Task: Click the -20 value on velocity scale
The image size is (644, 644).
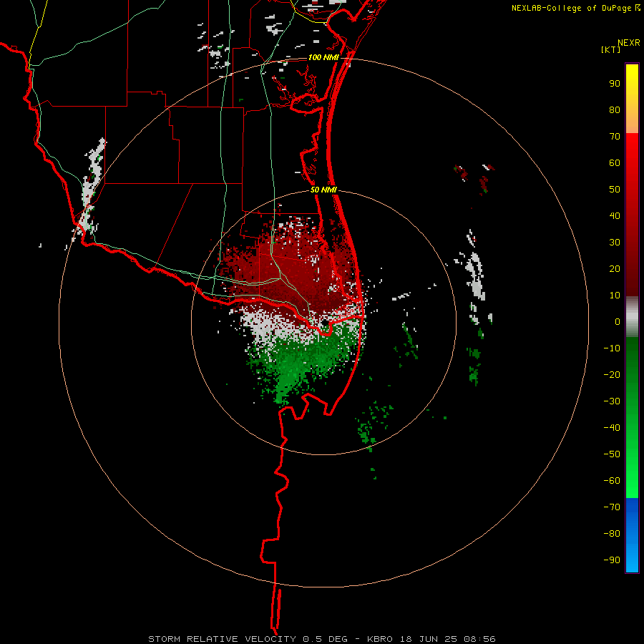Action: [612, 375]
